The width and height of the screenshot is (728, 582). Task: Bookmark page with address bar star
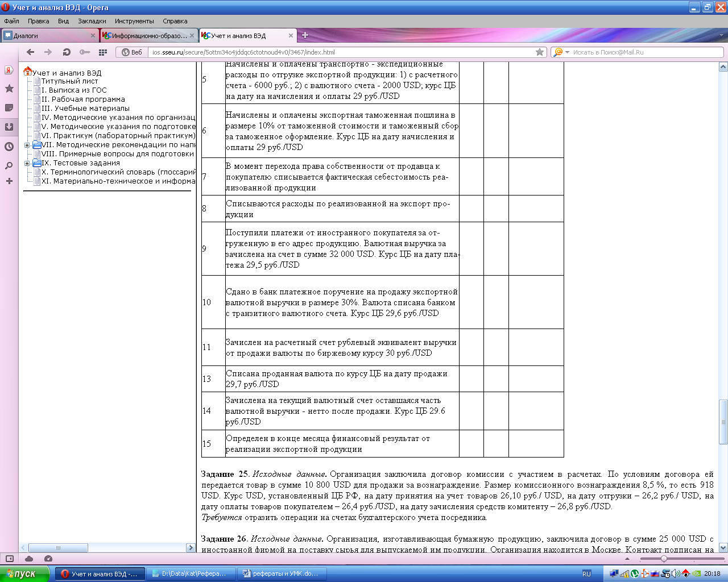(540, 52)
